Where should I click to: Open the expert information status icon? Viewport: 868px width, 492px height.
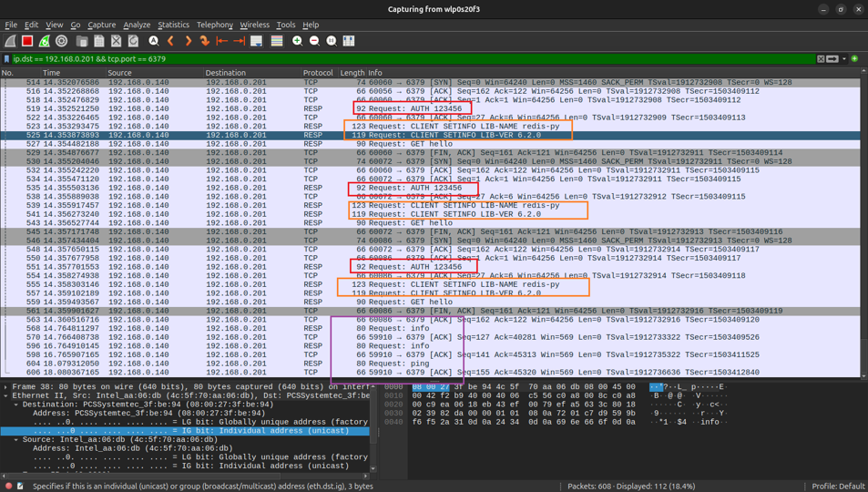tap(9, 486)
